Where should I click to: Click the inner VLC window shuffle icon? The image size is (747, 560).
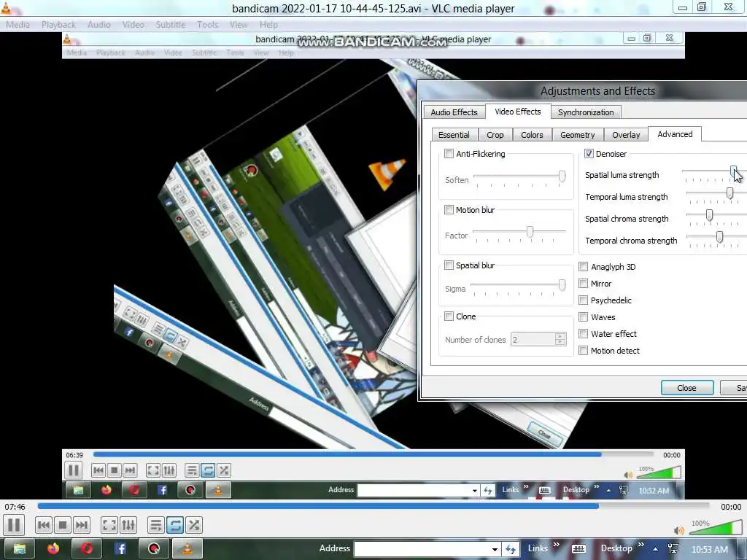pos(223,470)
